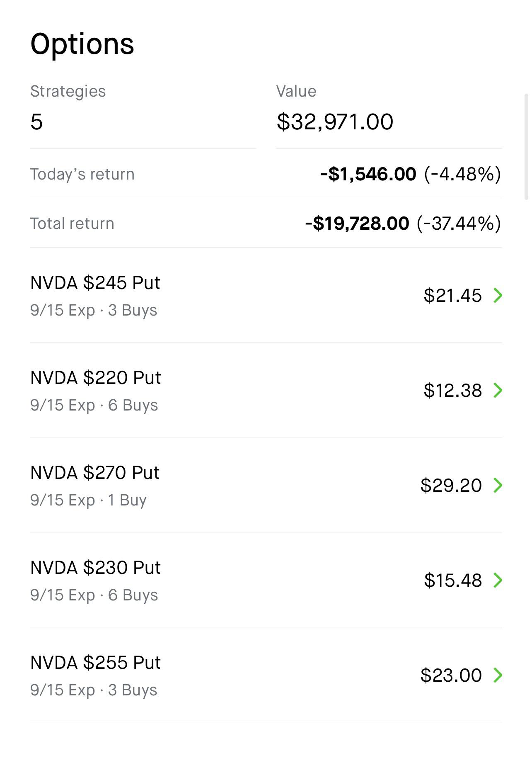View the NVDA $270 Put strategy
This screenshot has height=758, width=532.
[x=94, y=473]
